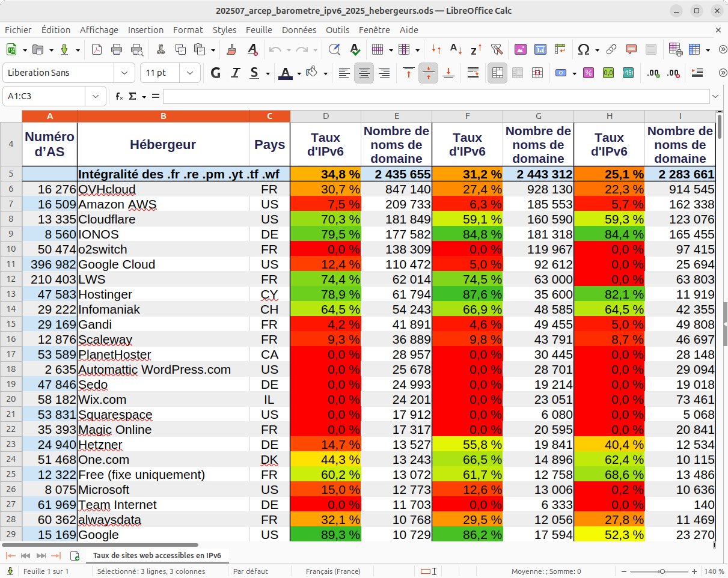Screen dimensions: 728x578
Task: Apply the background color fill bucket
Action: pos(311,73)
